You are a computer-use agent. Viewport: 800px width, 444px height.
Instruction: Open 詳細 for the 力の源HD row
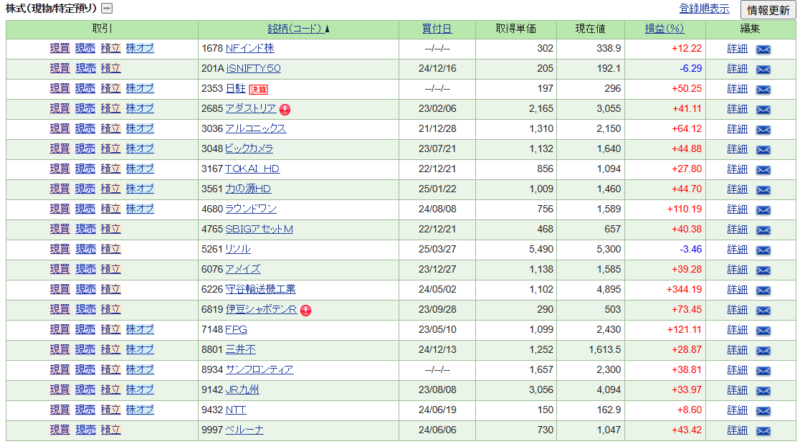[x=737, y=189]
